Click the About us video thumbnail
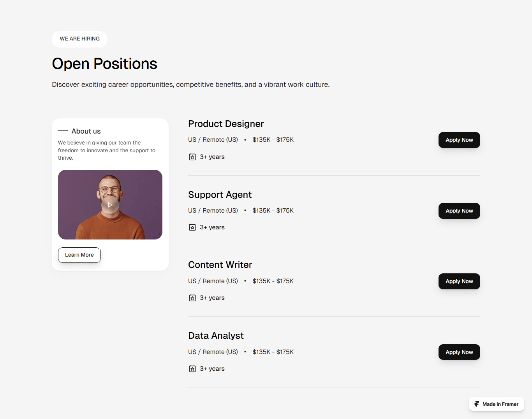 tap(110, 204)
